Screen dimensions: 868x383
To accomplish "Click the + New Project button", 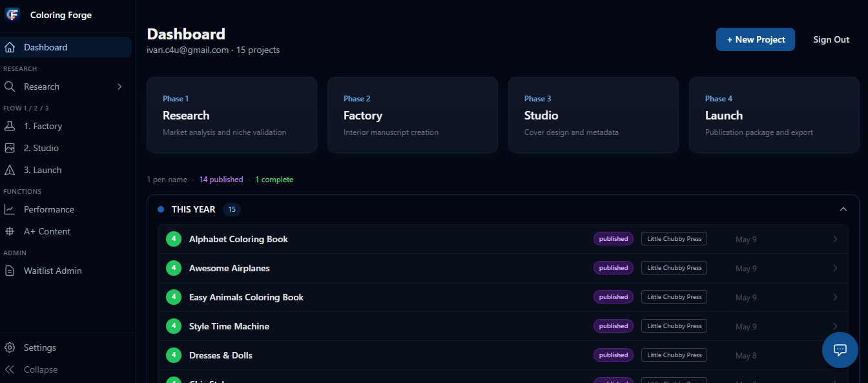I will [x=756, y=39].
